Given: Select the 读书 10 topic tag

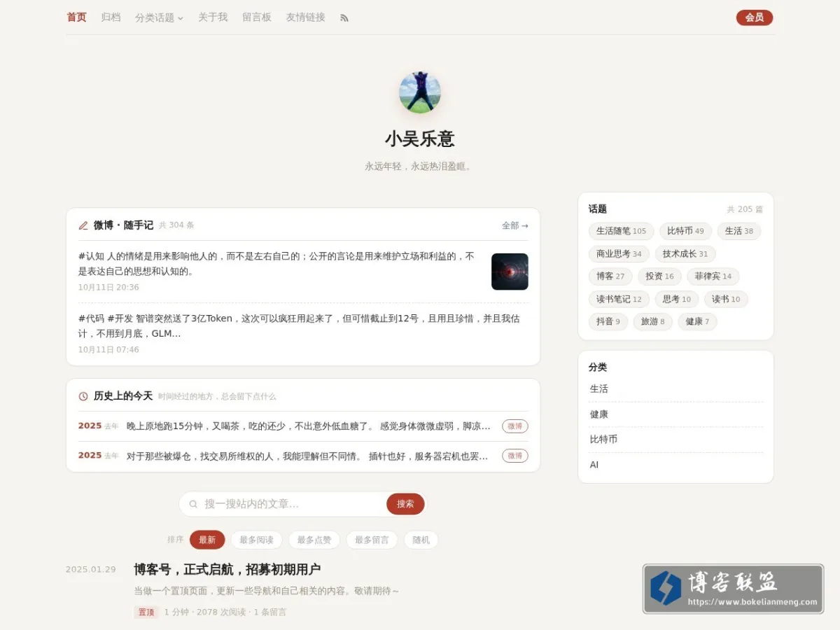Looking at the screenshot, I should click(x=726, y=300).
